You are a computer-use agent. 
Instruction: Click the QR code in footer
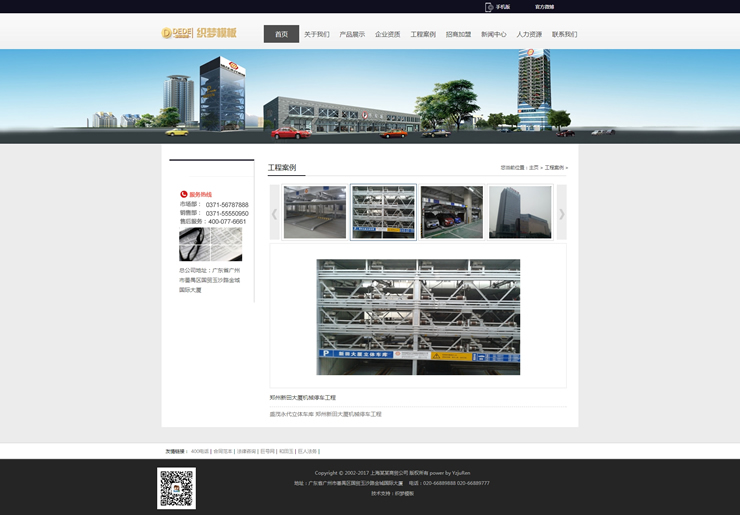[176, 488]
